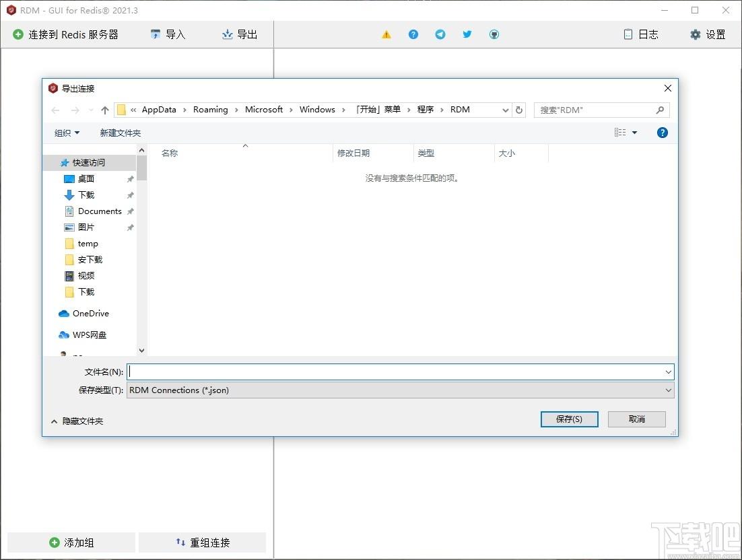Viewport: 742px width, 560px height.
Task: Expand the filename history dropdown
Action: pos(668,372)
